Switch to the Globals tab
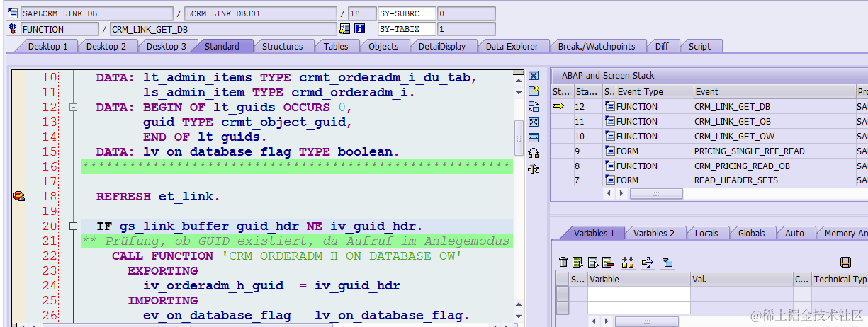Screen dimensions: 868x327 [751, 233]
